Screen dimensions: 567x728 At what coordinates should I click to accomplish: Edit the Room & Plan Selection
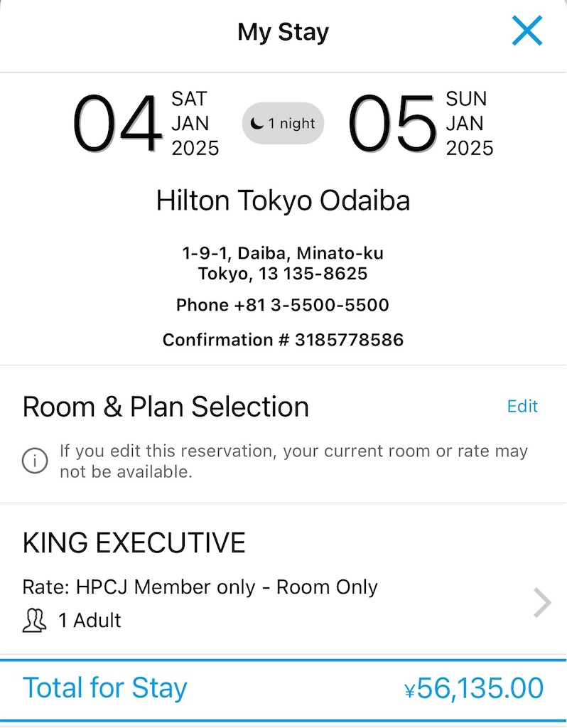click(522, 406)
